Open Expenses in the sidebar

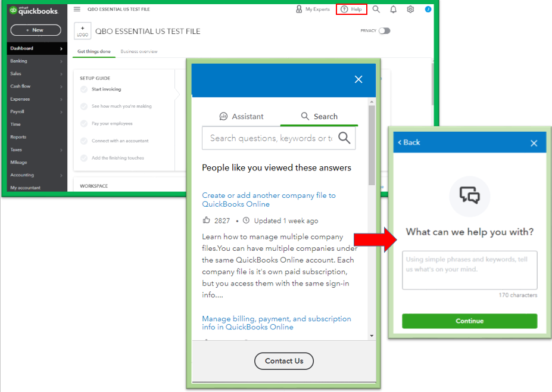point(20,99)
